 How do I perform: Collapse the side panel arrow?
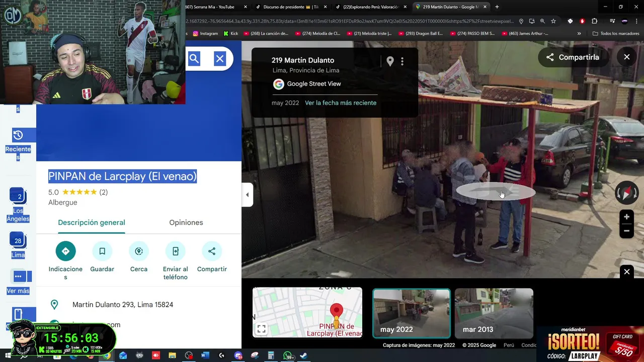(x=247, y=195)
